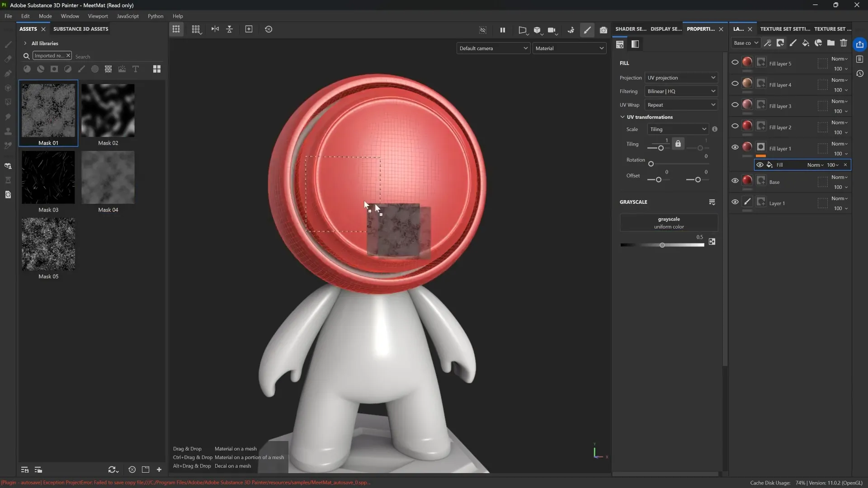Open the File menu
Viewport: 868px width, 488px height.
pos(8,16)
